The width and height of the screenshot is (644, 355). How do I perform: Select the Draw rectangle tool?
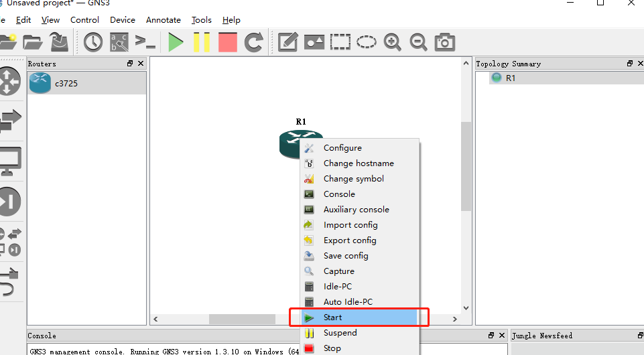coord(340,42)
